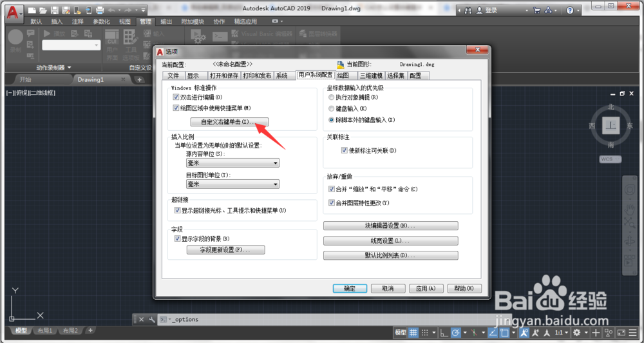Click the Save As icon in quick access toolbar

(65, 10)
